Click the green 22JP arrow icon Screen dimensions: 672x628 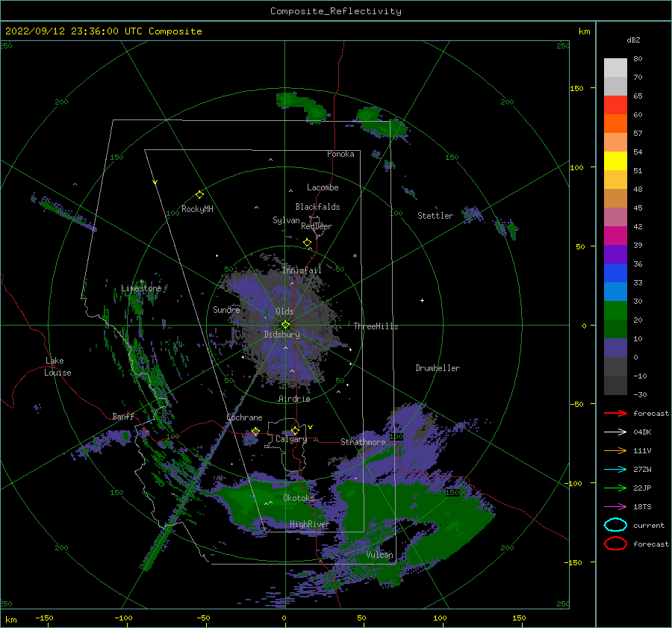(615, 488)
